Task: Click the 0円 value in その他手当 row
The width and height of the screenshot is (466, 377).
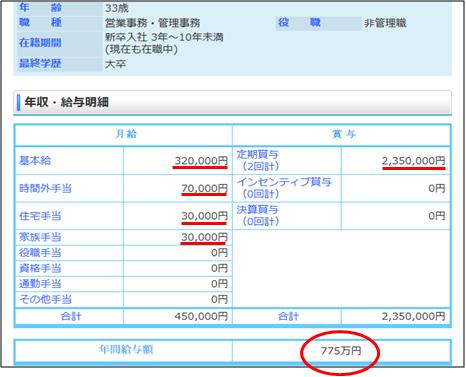Action: (219, 299)
